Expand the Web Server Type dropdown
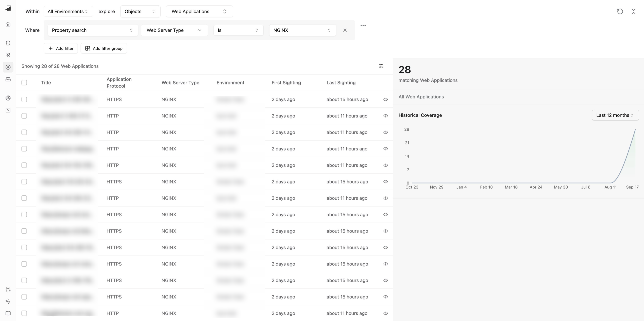Viewport: 644px width, 321px height. pos(174,30)
